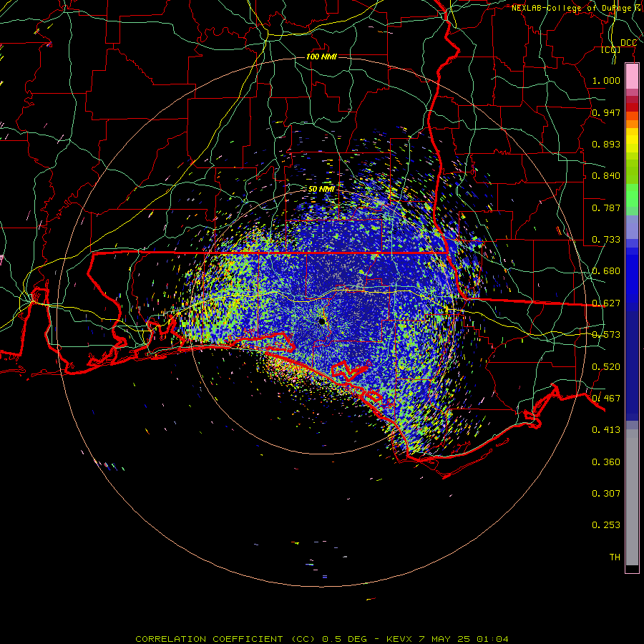The image size is (644, 644).
Task: Click the [CC] units label above the scale
Action: pos(611,49)
